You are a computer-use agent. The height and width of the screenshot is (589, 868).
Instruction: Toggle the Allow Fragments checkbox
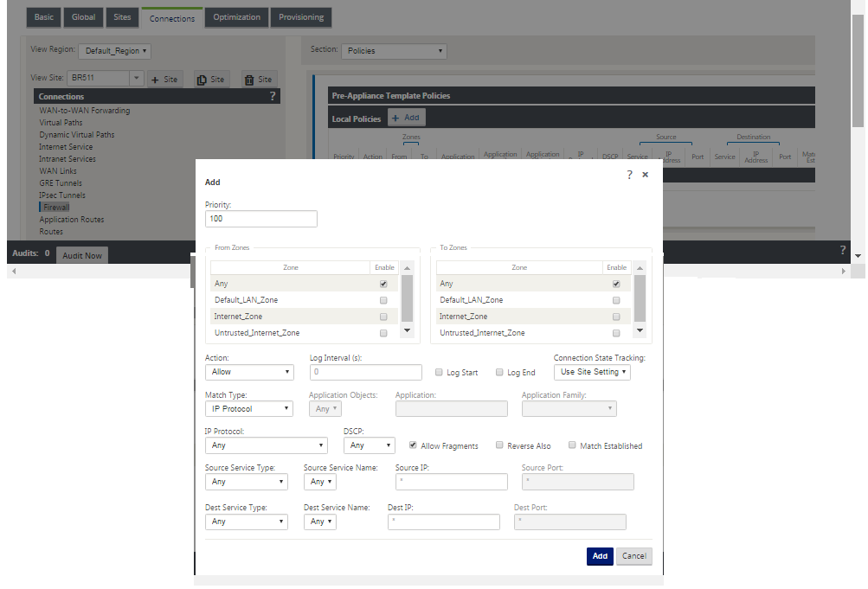[413, 445]
